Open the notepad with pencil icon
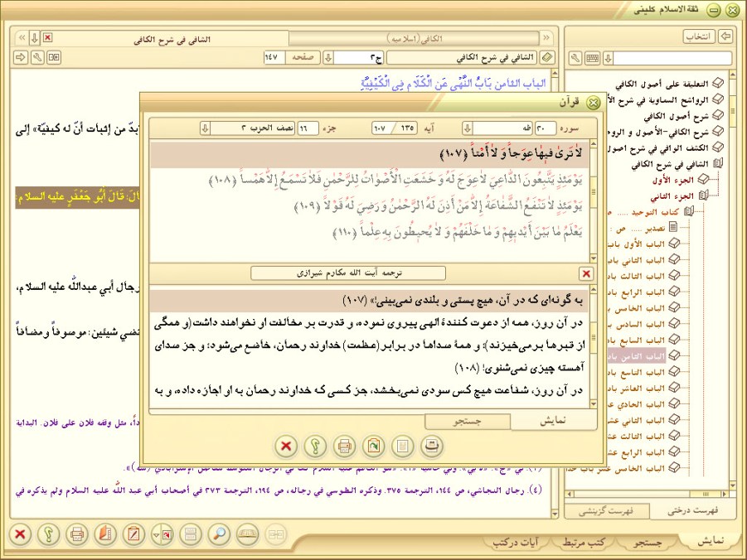This screenshot has height=560, width=747. click(x=133, y=534)
